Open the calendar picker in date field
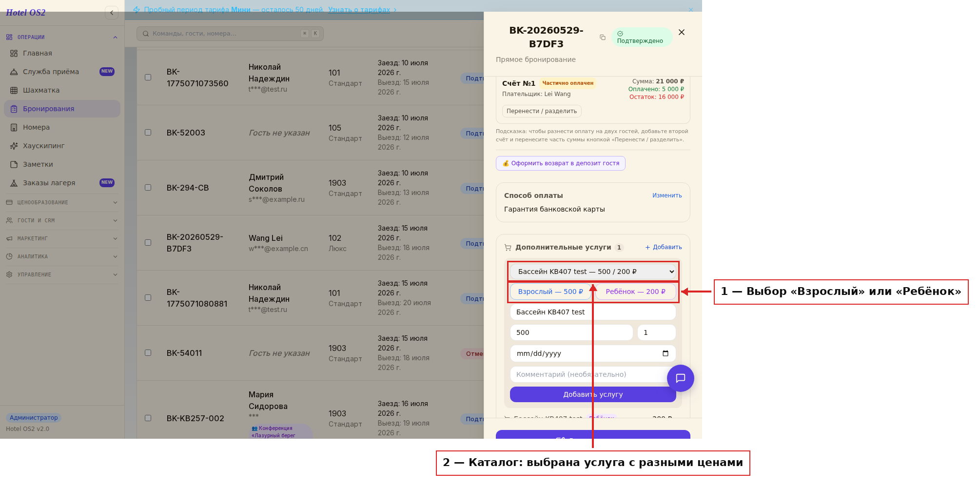 tap(666, 353)
